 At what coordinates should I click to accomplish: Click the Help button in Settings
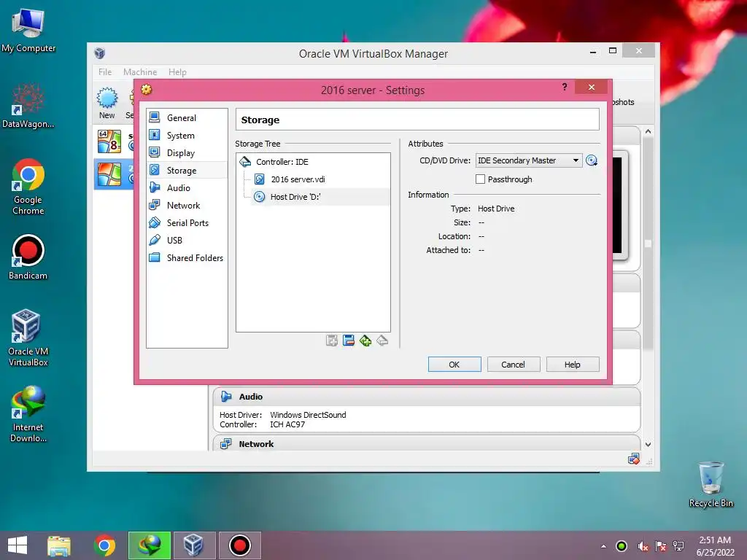(x=572, y=365)
